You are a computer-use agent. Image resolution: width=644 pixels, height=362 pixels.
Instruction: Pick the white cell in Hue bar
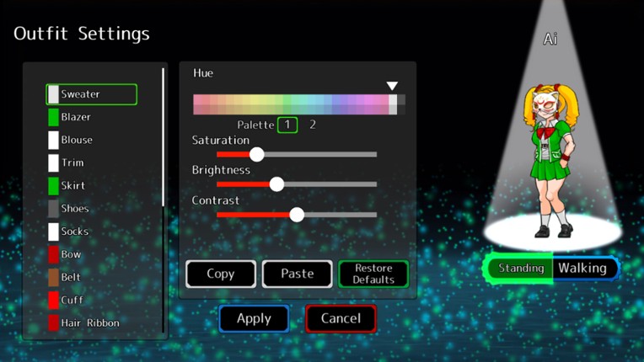[x=393, y=104]
